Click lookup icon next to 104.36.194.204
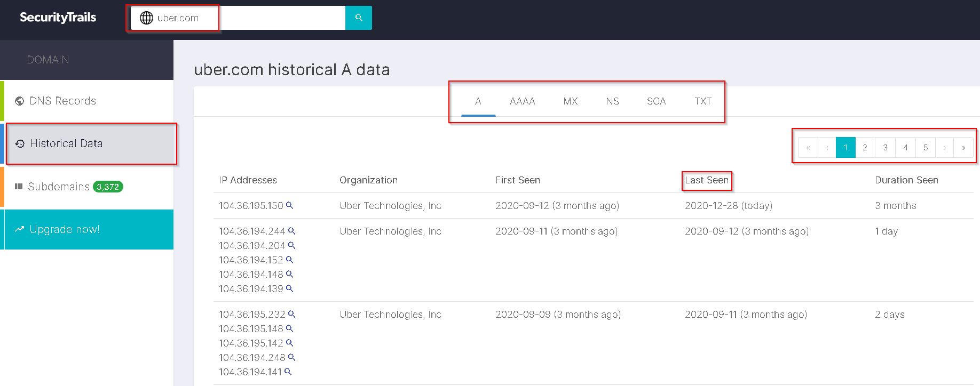Image resolution: width=980 pixels, height=386 pixels. pyautogui.click(x=291, y=245)
